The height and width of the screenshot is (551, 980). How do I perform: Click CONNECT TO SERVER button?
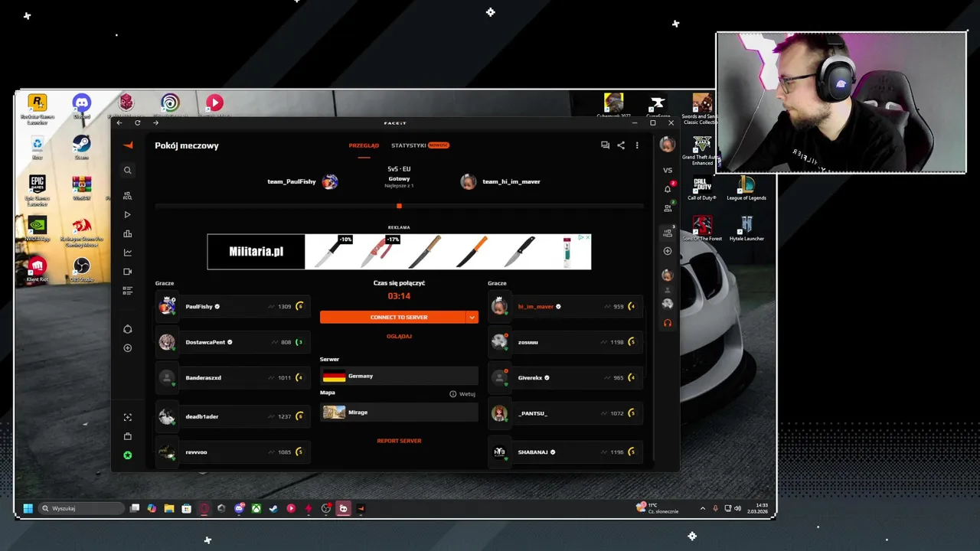click(x=392, y=317)
